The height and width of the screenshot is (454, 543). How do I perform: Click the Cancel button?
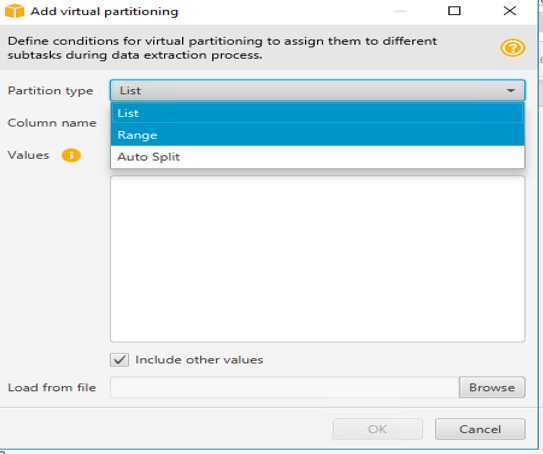click(480, 429)
